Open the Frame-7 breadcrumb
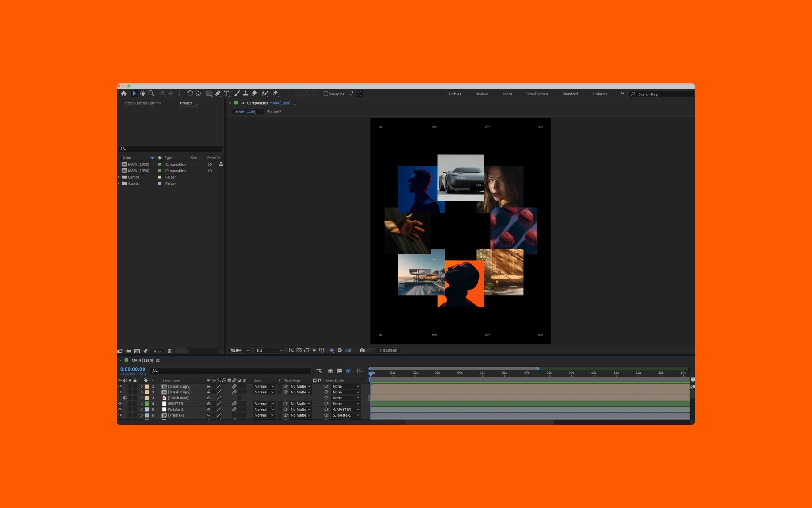The width and height of the screenshot is (812, 508). point(274,112)
